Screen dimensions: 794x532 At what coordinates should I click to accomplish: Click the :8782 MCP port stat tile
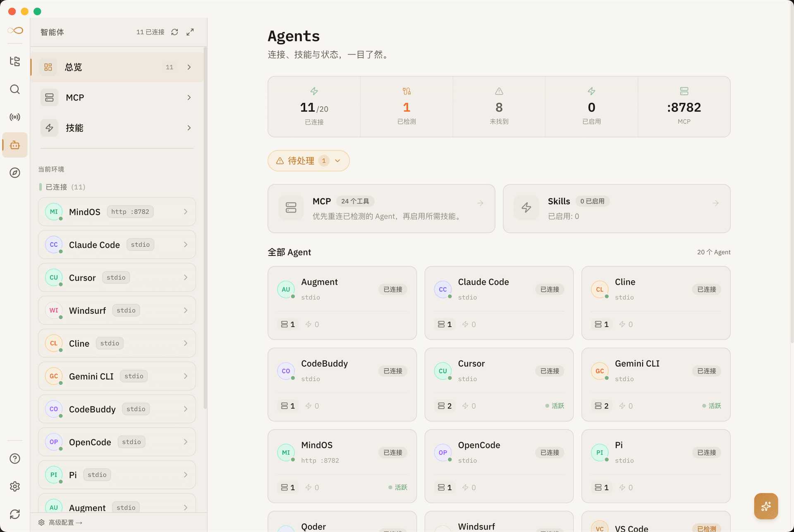(684, 107)
